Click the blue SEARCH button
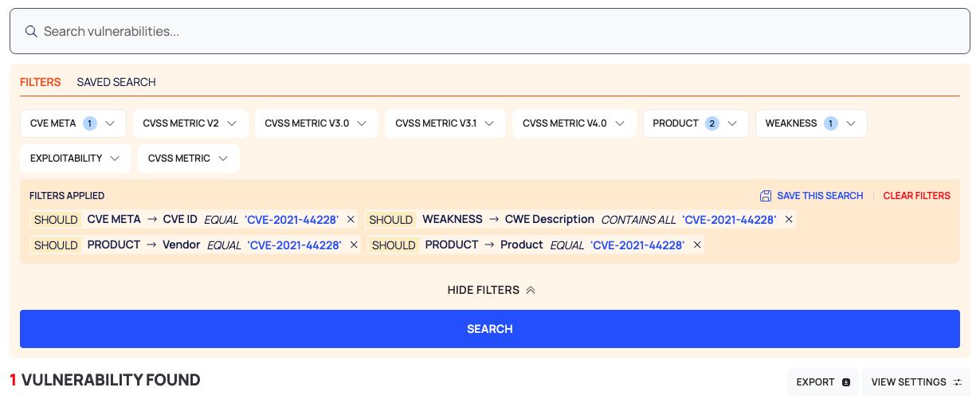This screenshot has width=980, height=403. [490, 329]
